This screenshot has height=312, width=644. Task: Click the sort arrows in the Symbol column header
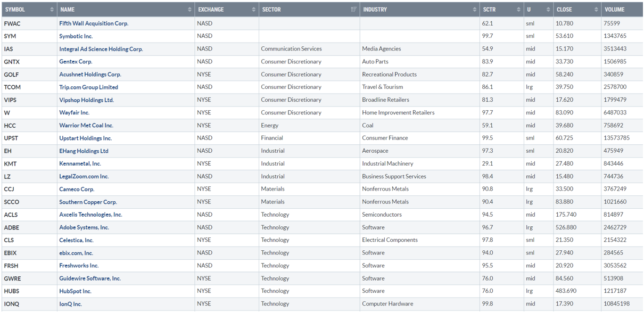click(52, 10)
